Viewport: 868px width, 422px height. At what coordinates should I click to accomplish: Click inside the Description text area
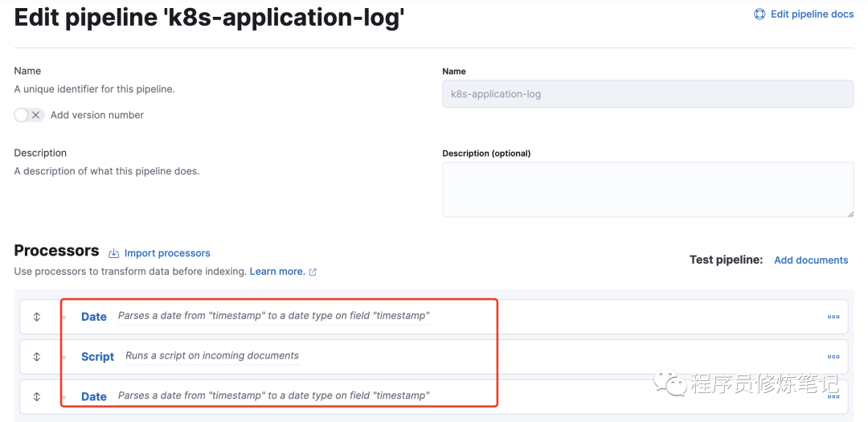647,189
